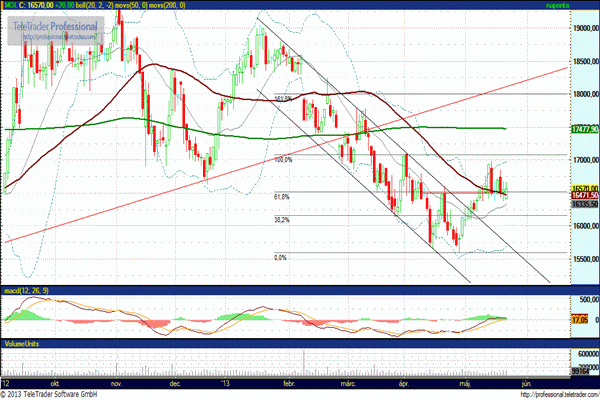Image resolution: width=600 pixels, height=400 pixels.
Task: Click the 17000,00 price axis label
Action: tap(586, 160)
